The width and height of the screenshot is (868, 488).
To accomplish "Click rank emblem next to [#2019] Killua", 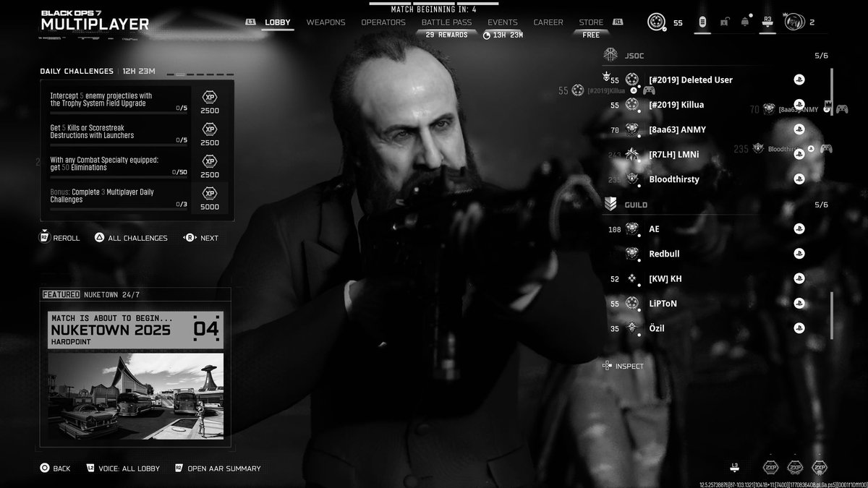I will (x=632, y=105).
